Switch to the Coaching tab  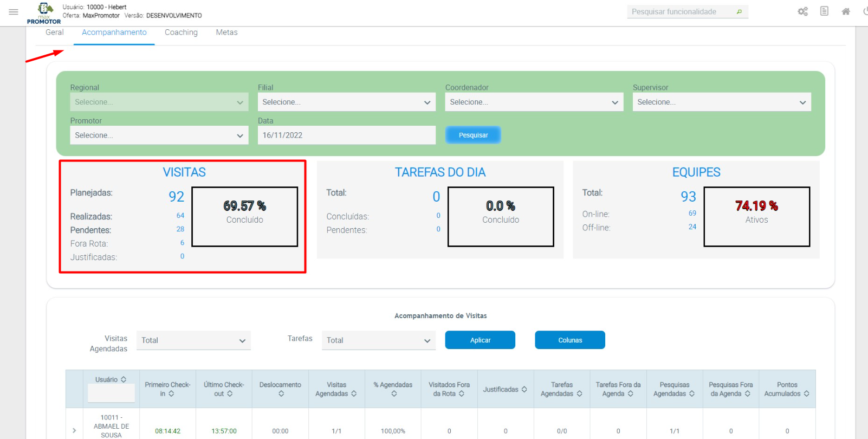point(181,33)
